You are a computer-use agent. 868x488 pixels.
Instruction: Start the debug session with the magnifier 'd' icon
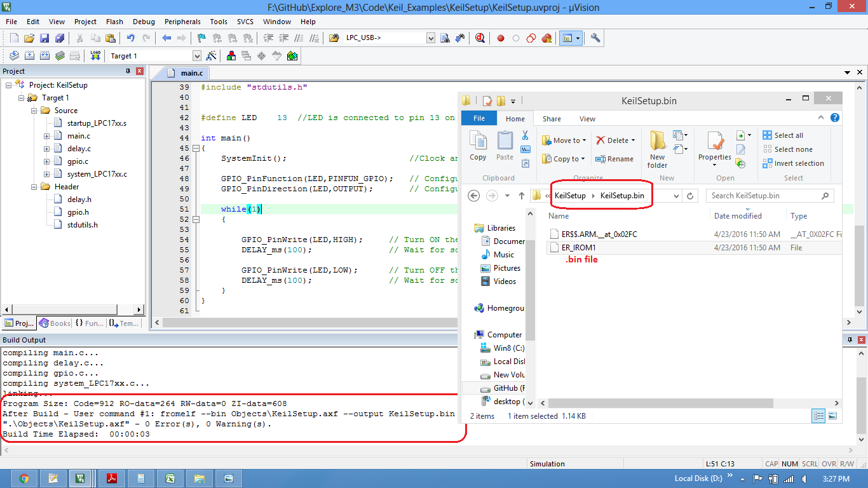pyautogui.click(x=480, y=38)
